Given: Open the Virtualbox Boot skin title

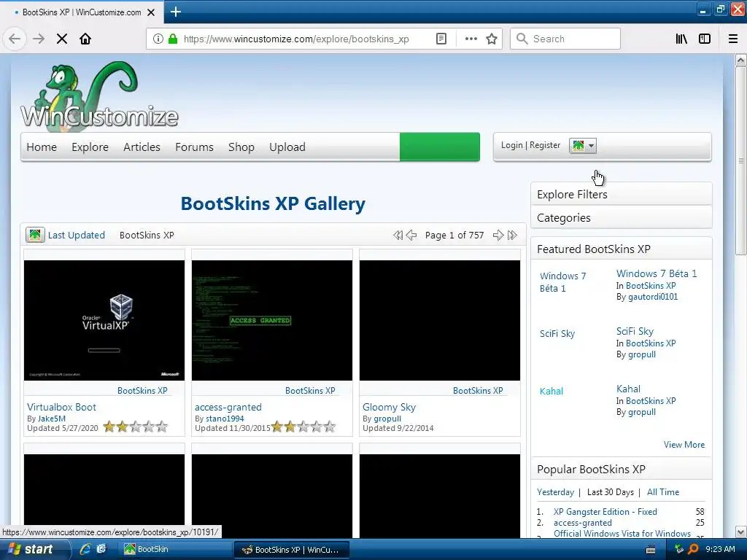Looking at the screenshot, I should click(x=61, y=407).
